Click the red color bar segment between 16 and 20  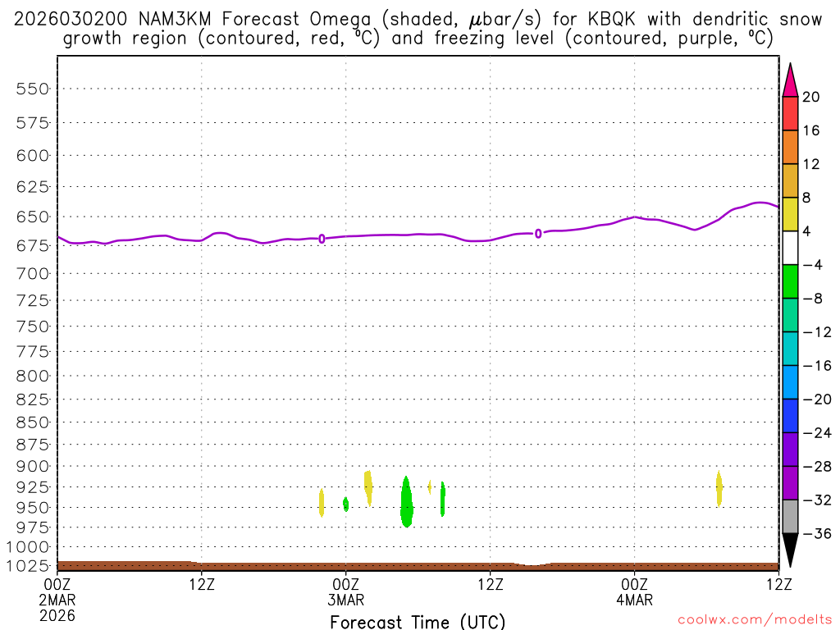click(x=790, y=113)
